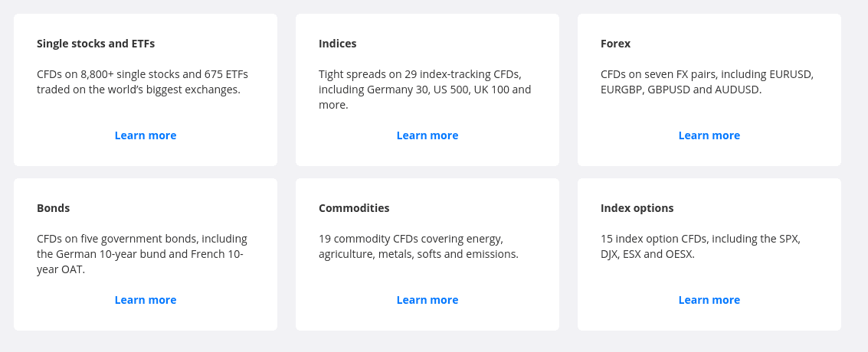Click the Commodities card title
This screenshot has width=868, height=352.
pos(354,208)
